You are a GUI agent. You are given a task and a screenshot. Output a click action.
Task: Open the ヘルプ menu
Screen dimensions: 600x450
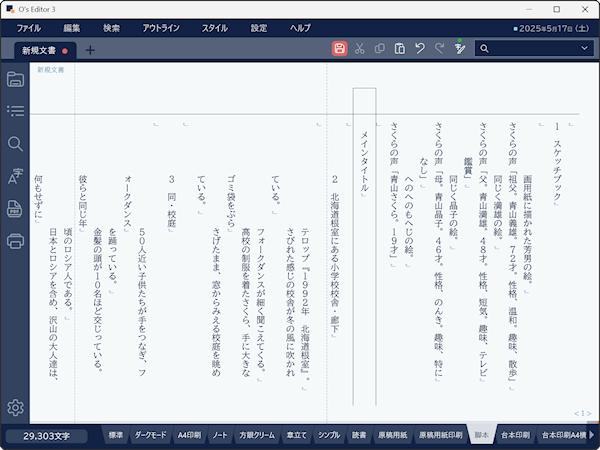coord(300,28)
